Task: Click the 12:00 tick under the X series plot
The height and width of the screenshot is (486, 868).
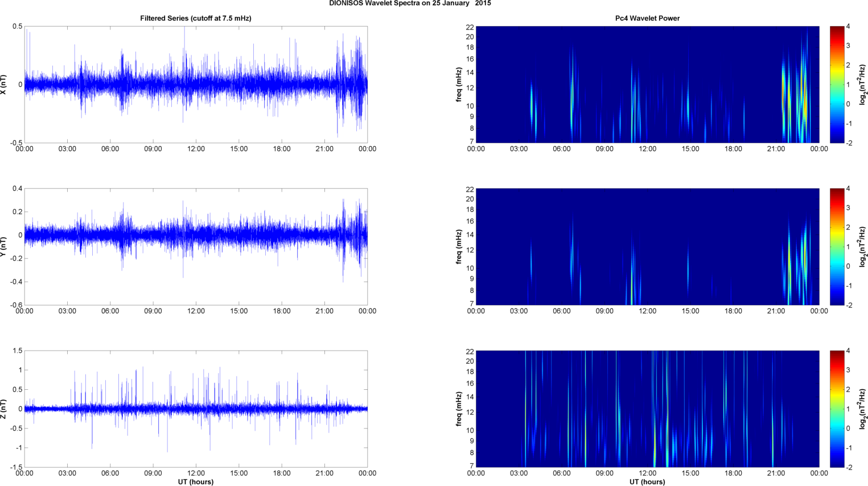Action: 196,149
